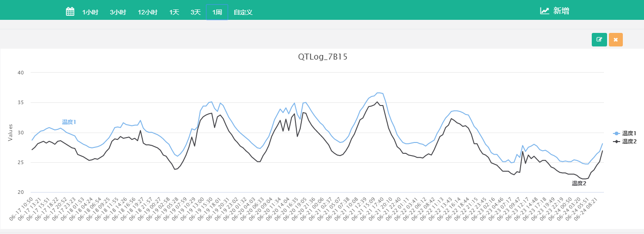Click the calendar icon before time ranges
The image size is (644, 234).
[x=70, y=12]
